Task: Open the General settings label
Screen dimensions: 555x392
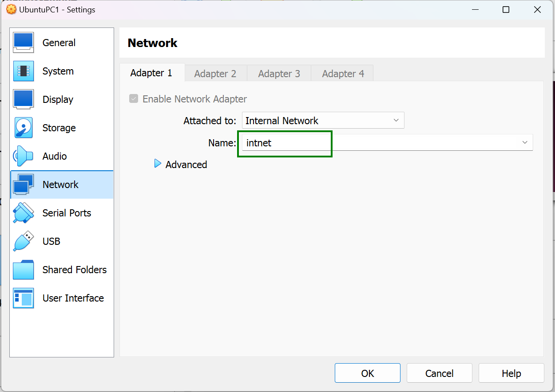Action: tap(59, 43)
